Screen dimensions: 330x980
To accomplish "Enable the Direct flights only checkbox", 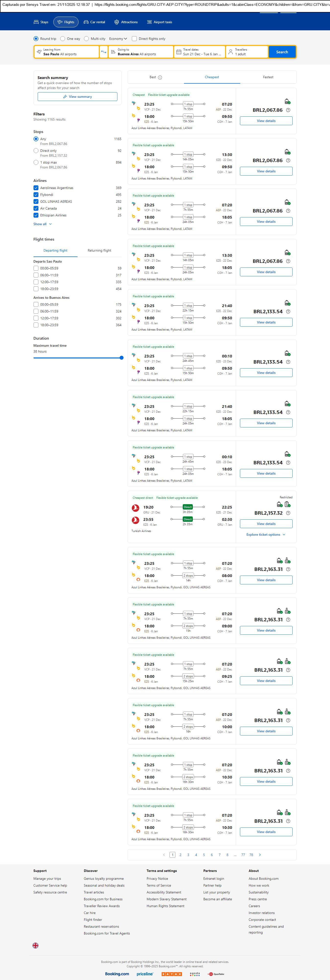I will coord(134,38).
